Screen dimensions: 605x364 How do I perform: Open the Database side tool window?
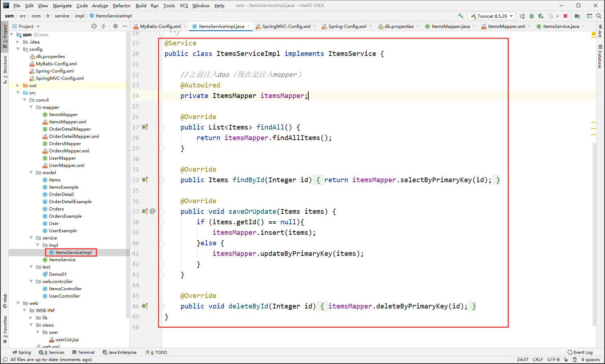(600, 57)
